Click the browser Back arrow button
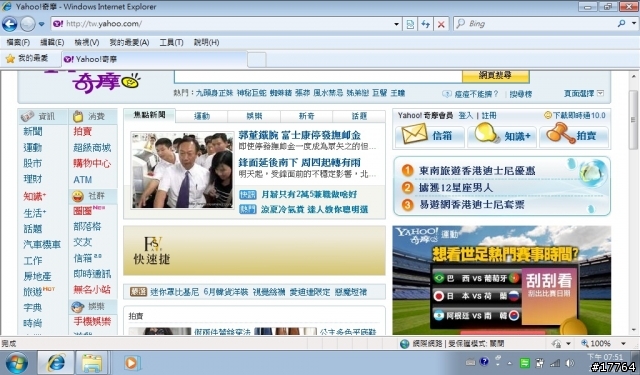 click(x=10, y=24)
